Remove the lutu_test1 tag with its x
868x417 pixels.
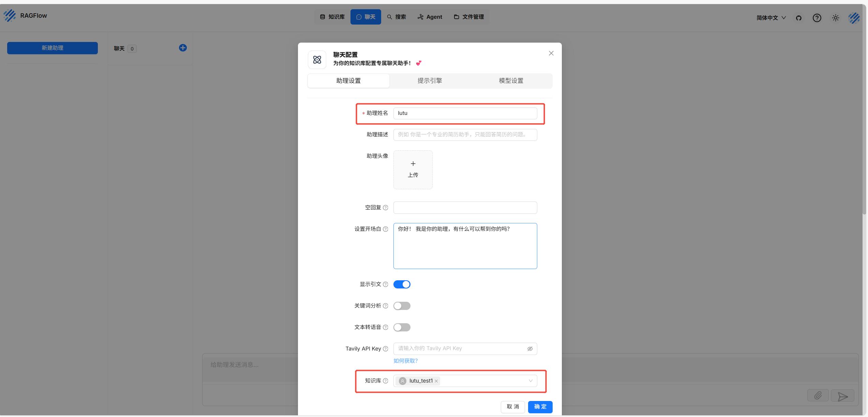pos(436,381)
